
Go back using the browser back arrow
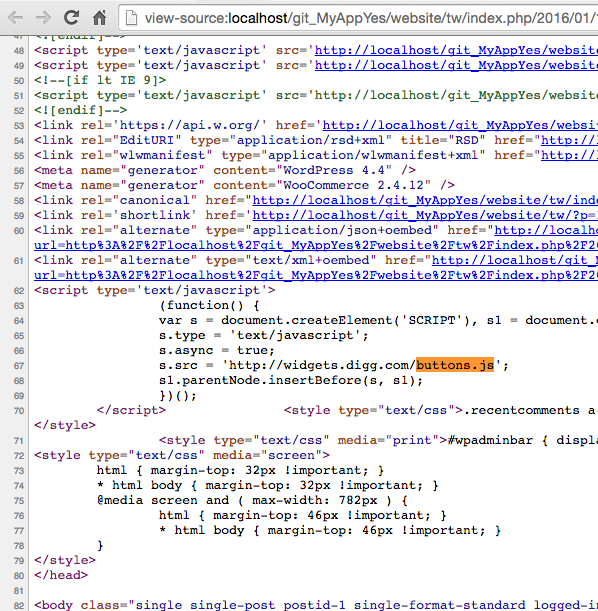(x=16, y=18)
